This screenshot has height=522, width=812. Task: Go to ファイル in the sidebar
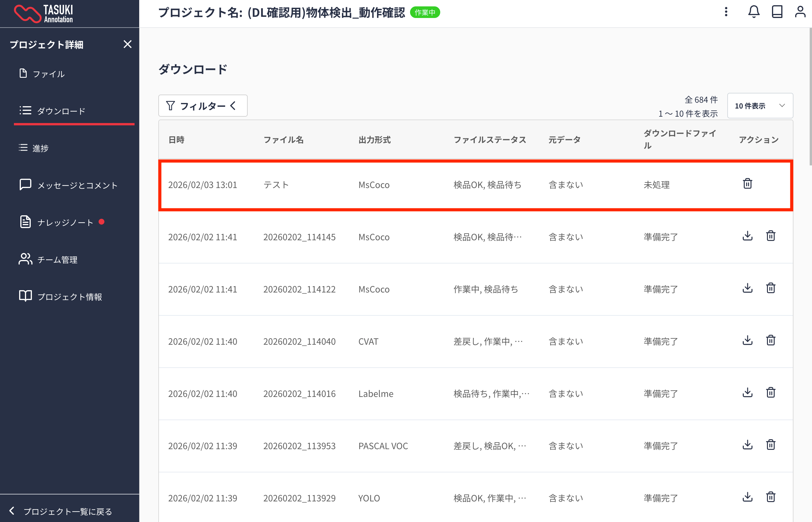(48, 74)
